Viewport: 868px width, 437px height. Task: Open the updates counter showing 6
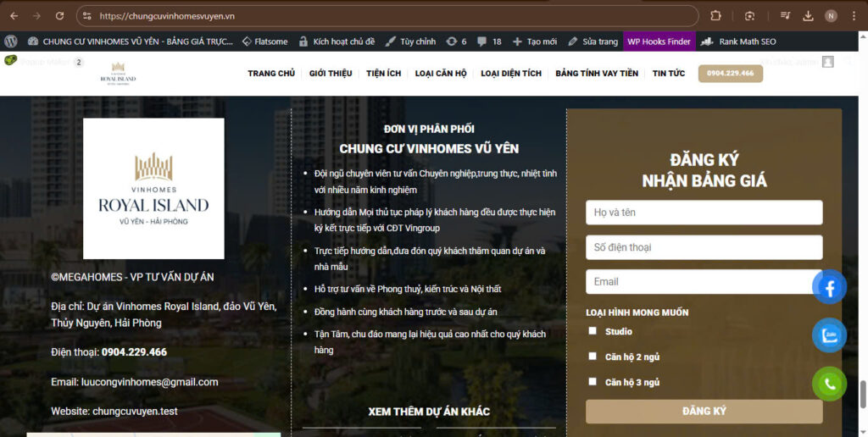[x=456, y=41]
